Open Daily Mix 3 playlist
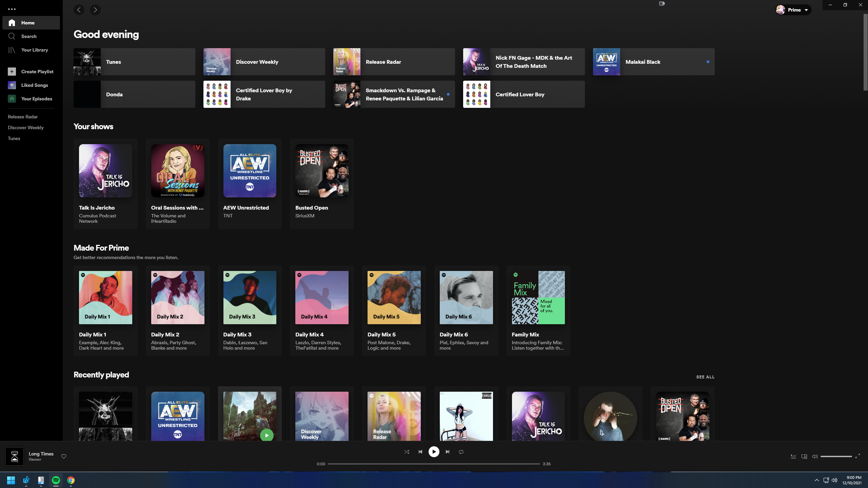This screenshot has height=488, width=868. point(250,311)
